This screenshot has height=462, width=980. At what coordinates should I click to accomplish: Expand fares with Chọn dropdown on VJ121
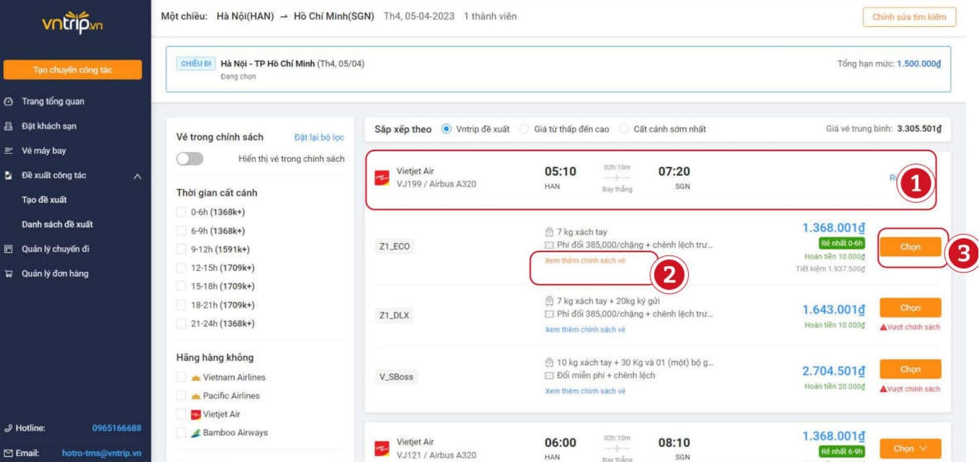(x=910, y=449)
